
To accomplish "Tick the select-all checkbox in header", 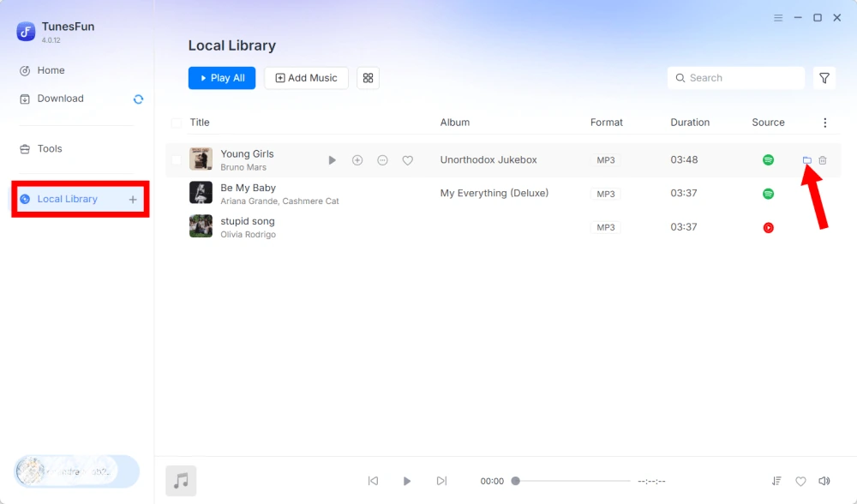I will [x=177, y=123].
